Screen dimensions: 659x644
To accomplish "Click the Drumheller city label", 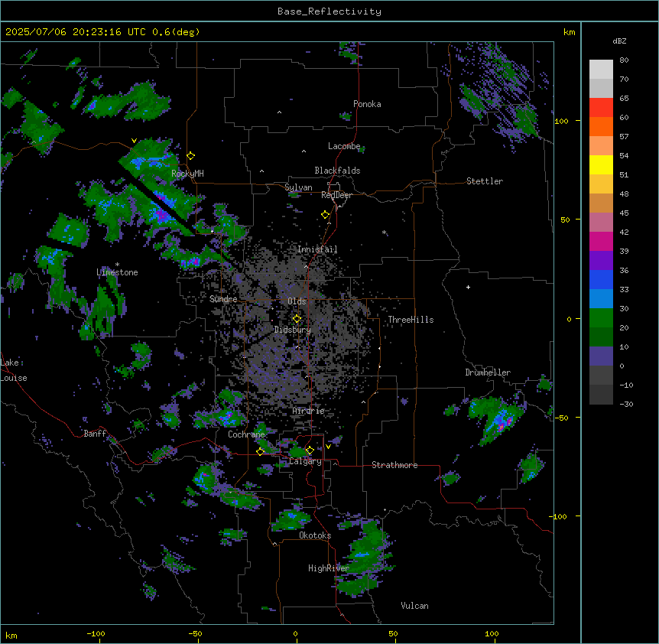I will (488, 372).
